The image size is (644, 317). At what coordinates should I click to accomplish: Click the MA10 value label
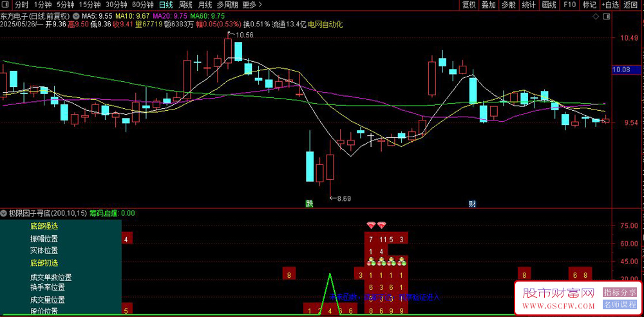pos(132,16)
